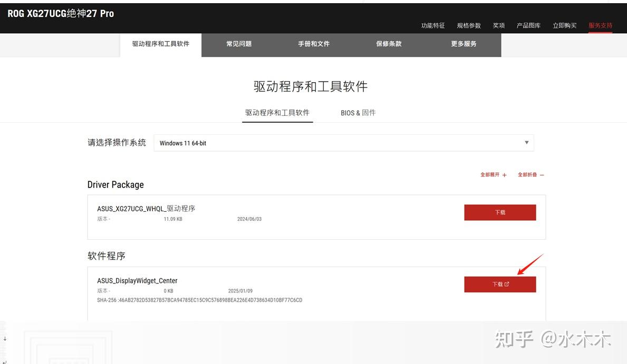Open the Windows 11 64-bit operating system dropdown

pos(343,142)
